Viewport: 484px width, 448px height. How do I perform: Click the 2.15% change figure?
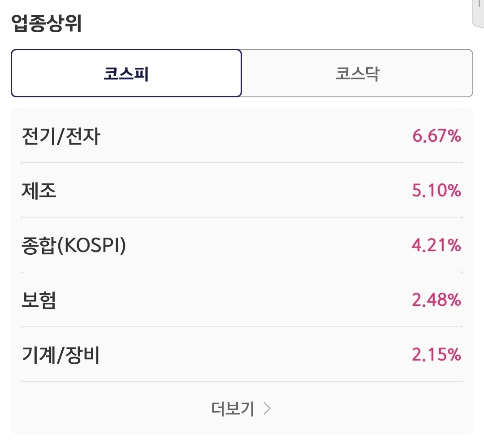click(436, 354)
